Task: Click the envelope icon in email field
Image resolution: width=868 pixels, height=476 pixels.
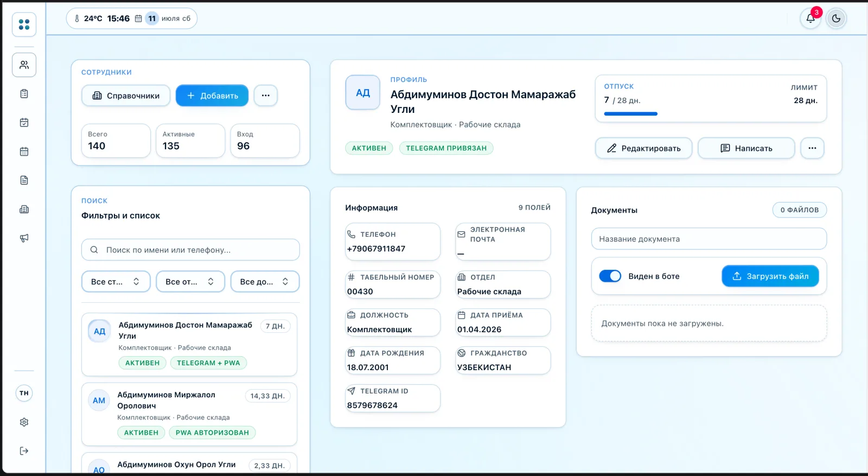Action: click(x=461, y=234)
